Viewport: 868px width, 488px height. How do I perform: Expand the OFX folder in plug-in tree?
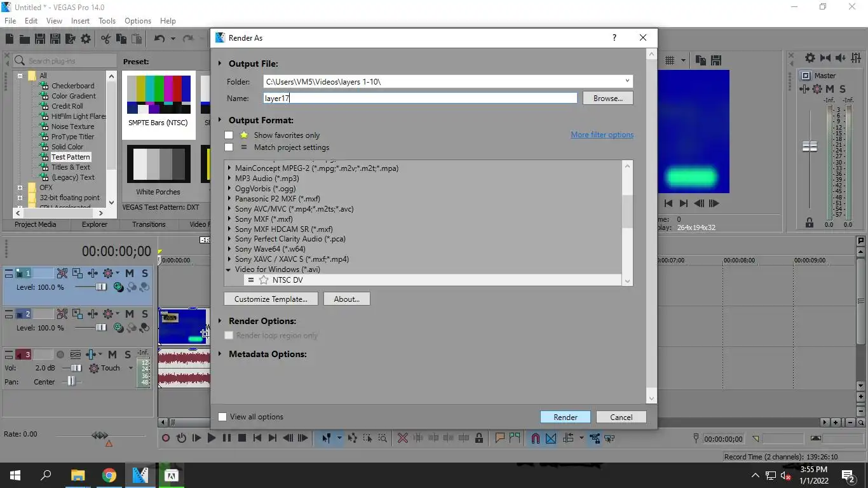point(20,187)
